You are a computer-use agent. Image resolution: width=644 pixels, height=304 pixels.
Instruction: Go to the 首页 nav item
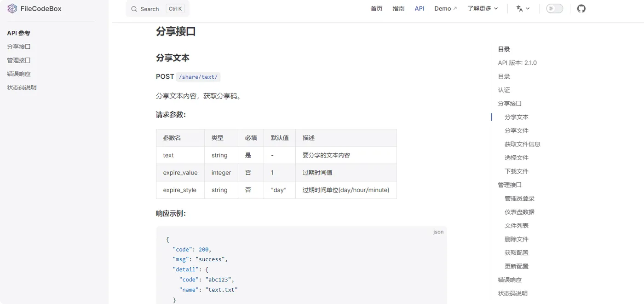click(x=376, y=9)
